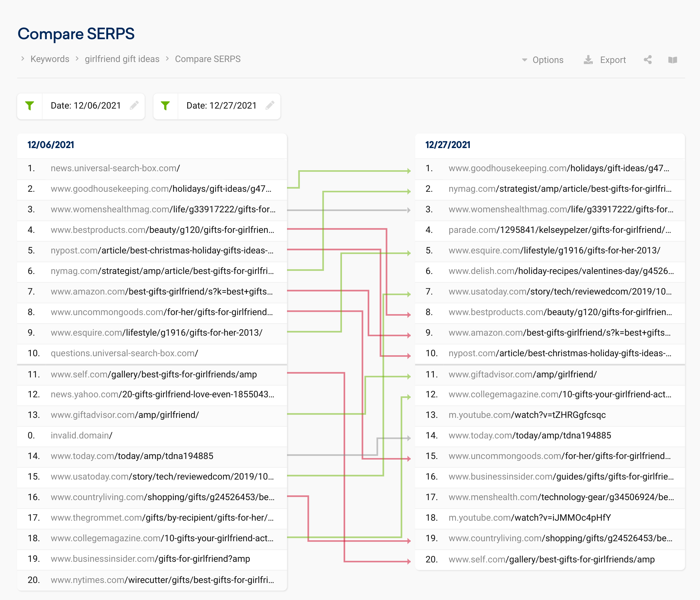The width and height of the screenshot is (700, 600).
Task: Open self.com result ranked 20 on 12/27/2021
Action: pos(552,560)
